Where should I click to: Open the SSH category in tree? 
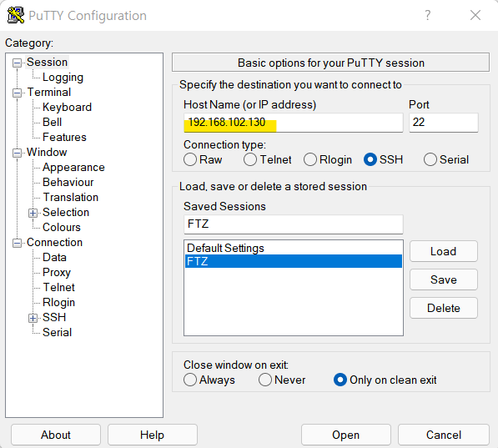54,317
